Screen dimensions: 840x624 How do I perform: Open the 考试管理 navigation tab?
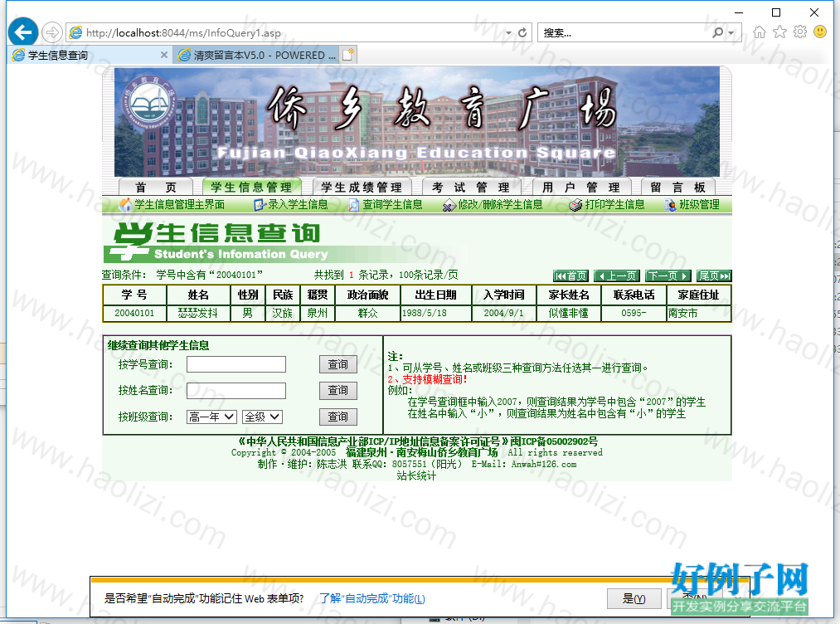[x=472, y=187]
